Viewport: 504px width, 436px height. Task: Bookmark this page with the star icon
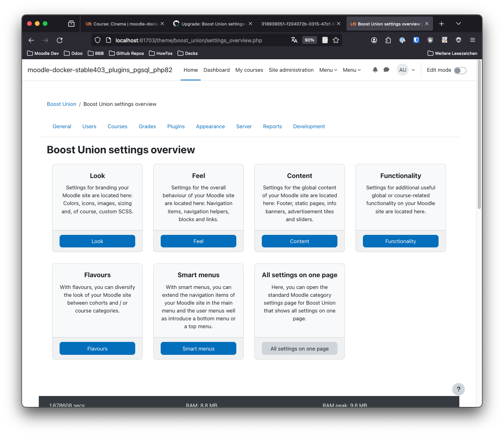coord(336,40)
